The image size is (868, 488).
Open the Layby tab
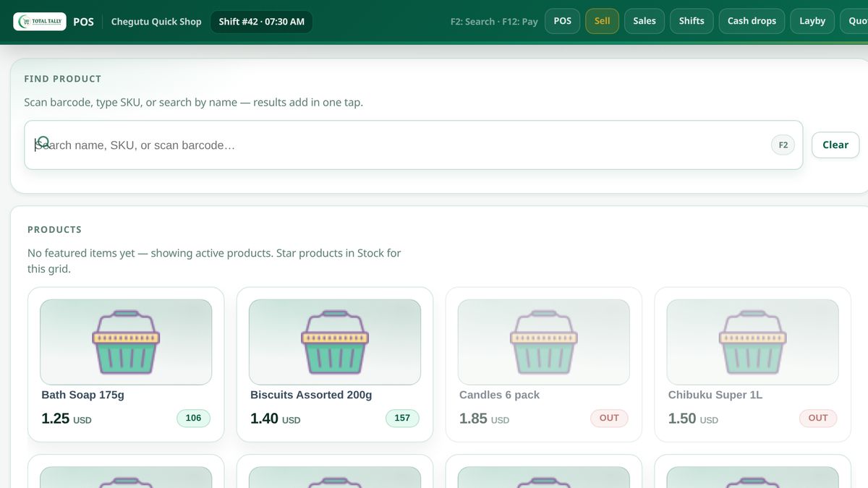[812, 21]
